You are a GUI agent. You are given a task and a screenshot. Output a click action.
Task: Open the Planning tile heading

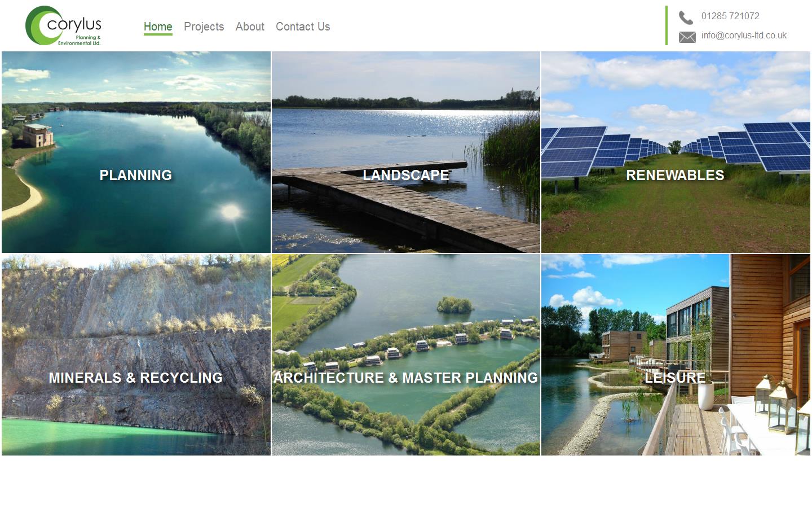coord(136,175)
